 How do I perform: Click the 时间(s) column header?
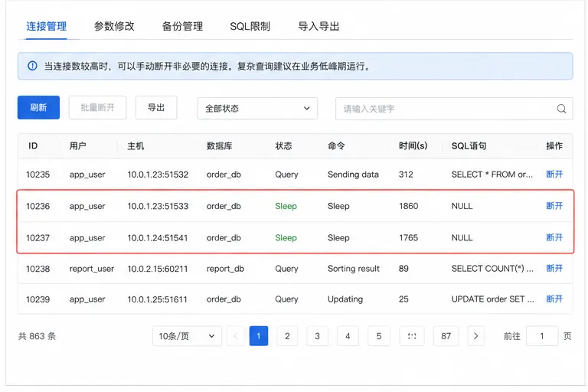point(413,145)
